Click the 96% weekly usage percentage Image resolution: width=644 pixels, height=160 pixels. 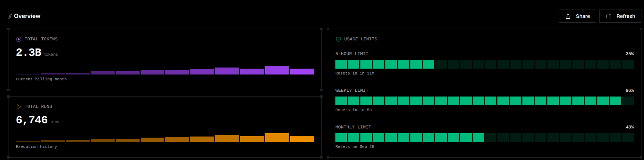click(630, 90)
